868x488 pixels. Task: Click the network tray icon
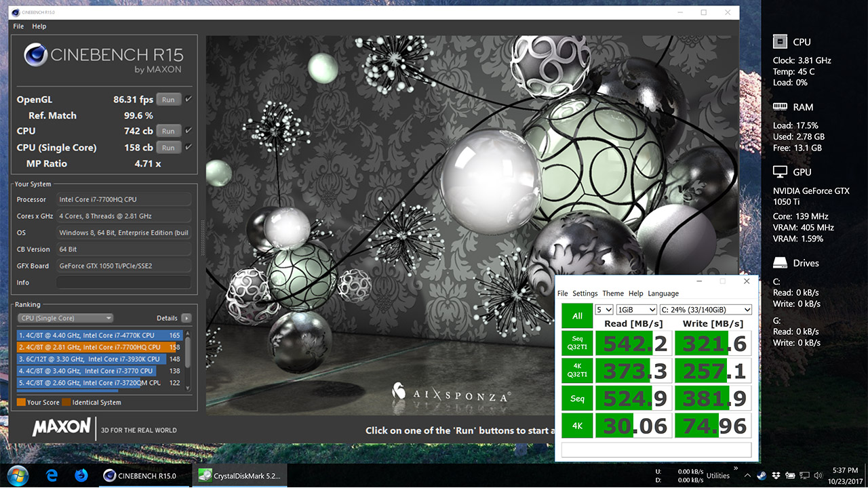click(805, 476)
